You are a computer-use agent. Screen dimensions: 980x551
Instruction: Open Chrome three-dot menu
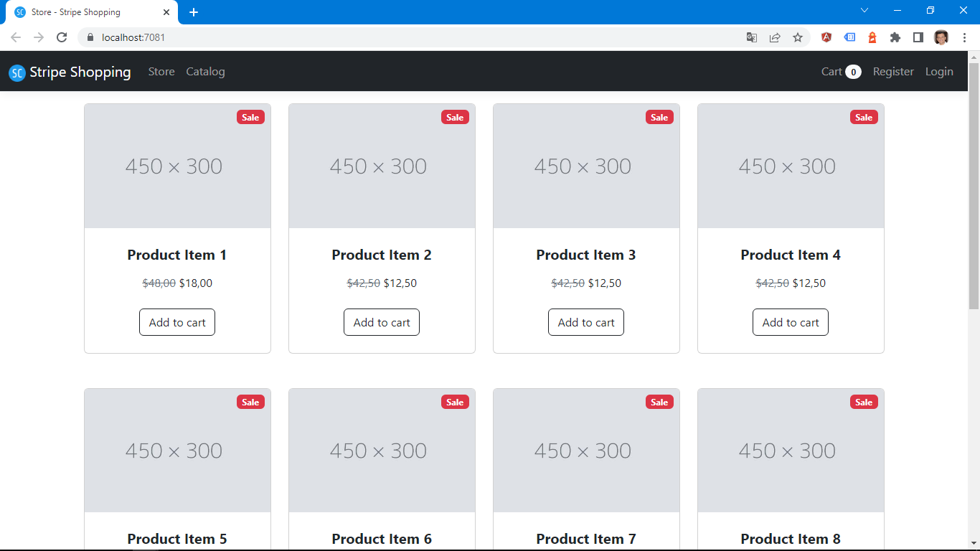click(964, 37)
